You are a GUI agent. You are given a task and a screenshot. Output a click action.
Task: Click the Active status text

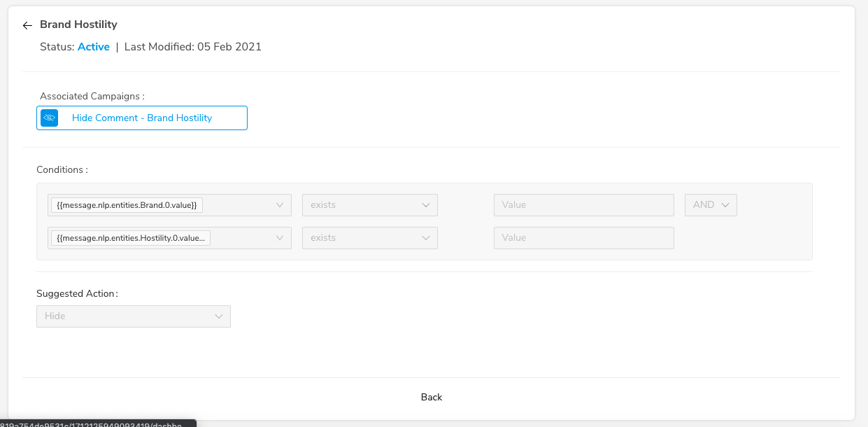tap(94, 47)
